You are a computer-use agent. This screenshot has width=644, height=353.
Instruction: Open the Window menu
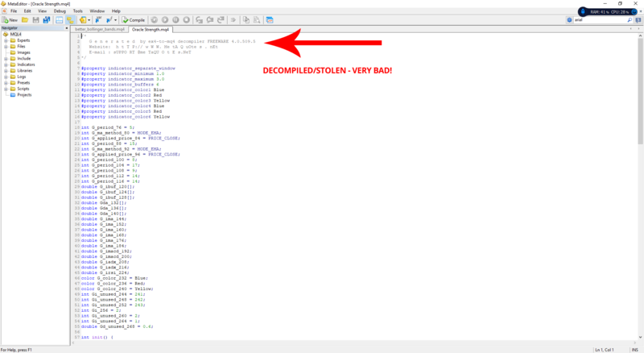pyautogui.click(x=97, y=11)
